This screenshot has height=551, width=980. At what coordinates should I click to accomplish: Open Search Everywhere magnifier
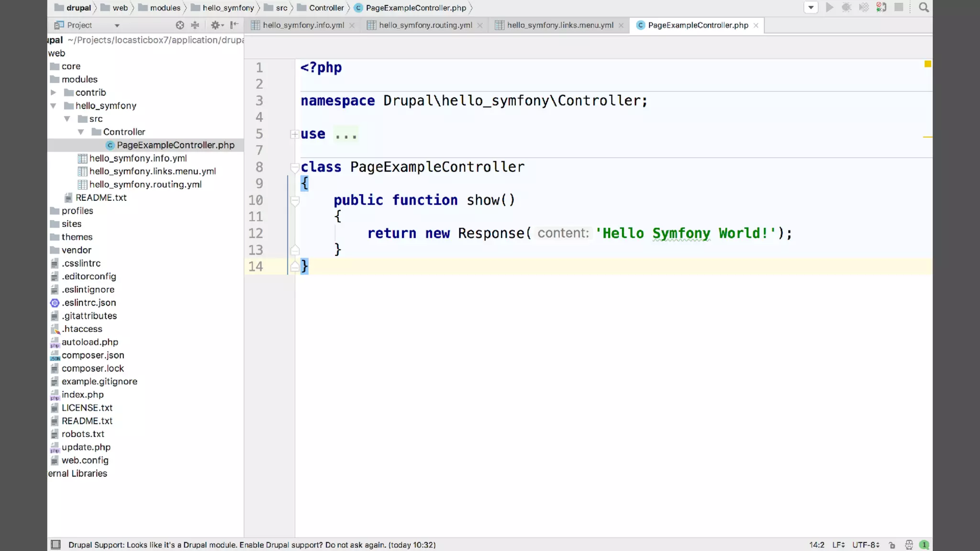(x=924, y=8)
